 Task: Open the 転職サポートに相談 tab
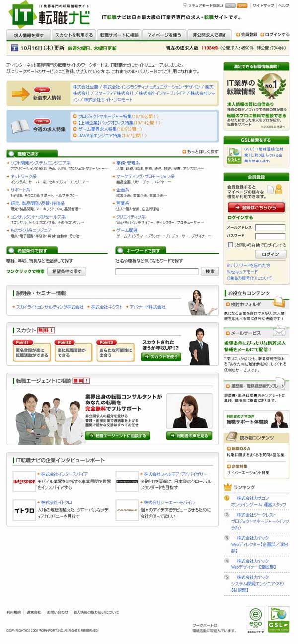119,35
